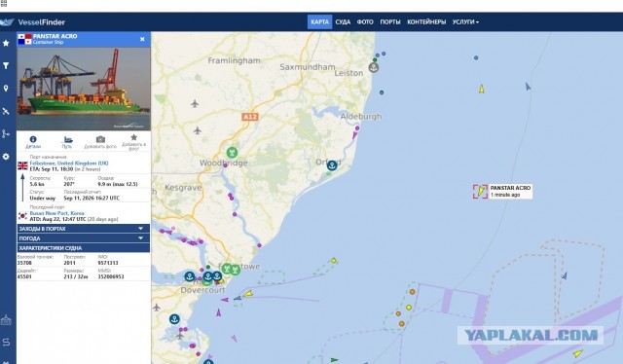Follow the Busan New Port, Korea link
Image resolution: width=623 pixels, height=364 pixels.
[x=56, y=213]
